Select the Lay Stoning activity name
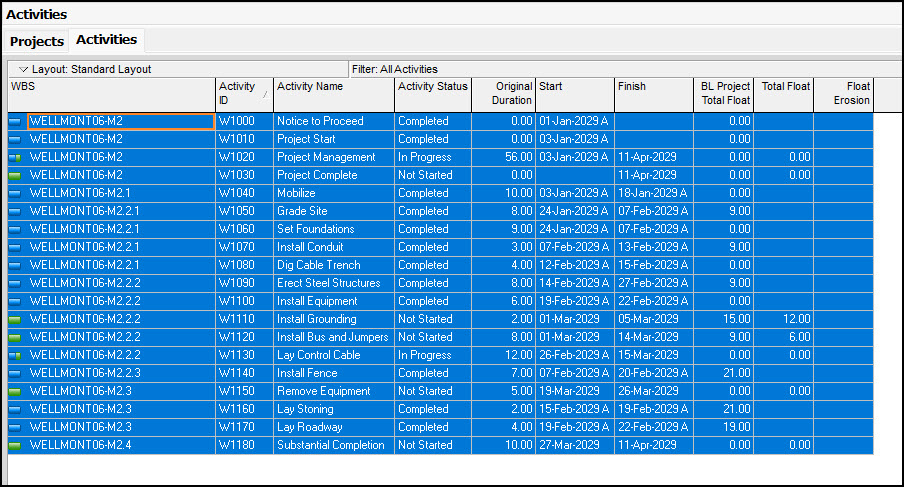904x487 pixels. pyautogui.click(x=305, y=409)
